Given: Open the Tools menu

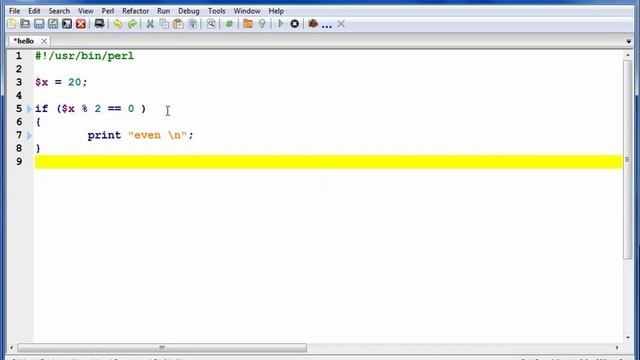Looking at the screenshot, I should 216,11.
